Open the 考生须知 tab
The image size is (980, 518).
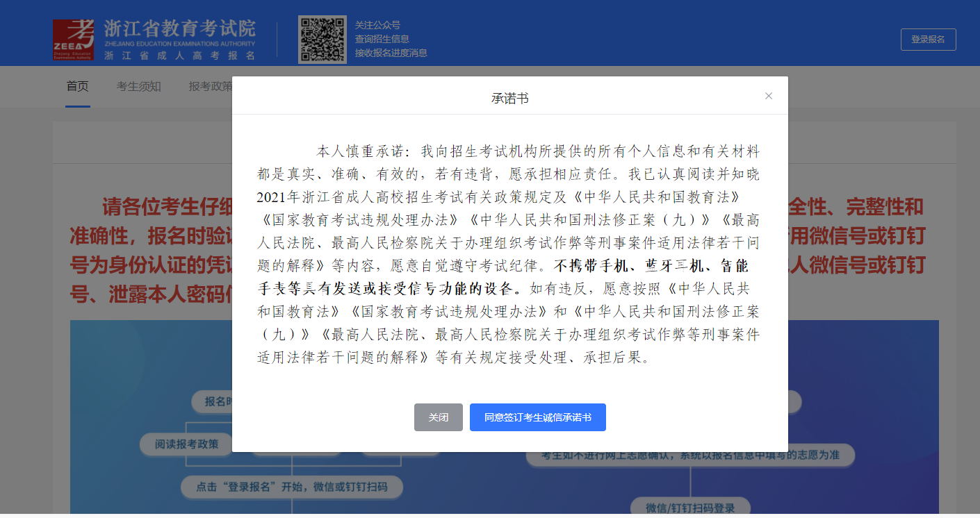tap(138, 86)
